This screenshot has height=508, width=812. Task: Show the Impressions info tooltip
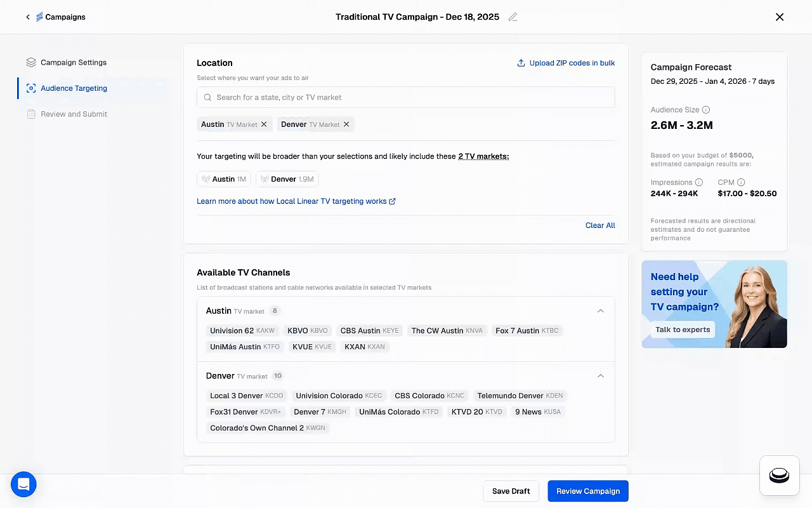(x=699, y=182)
